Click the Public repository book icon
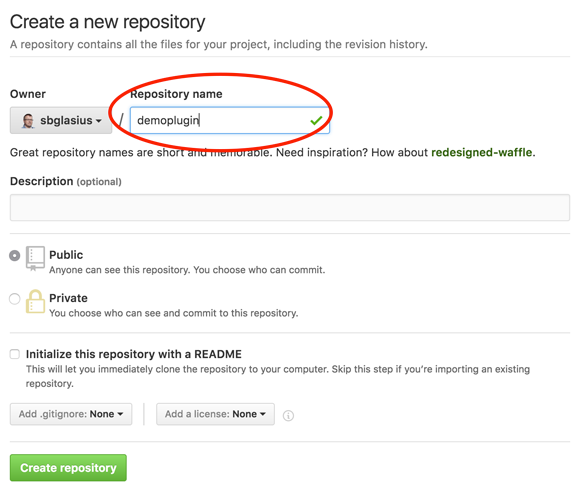 point(35,258)
